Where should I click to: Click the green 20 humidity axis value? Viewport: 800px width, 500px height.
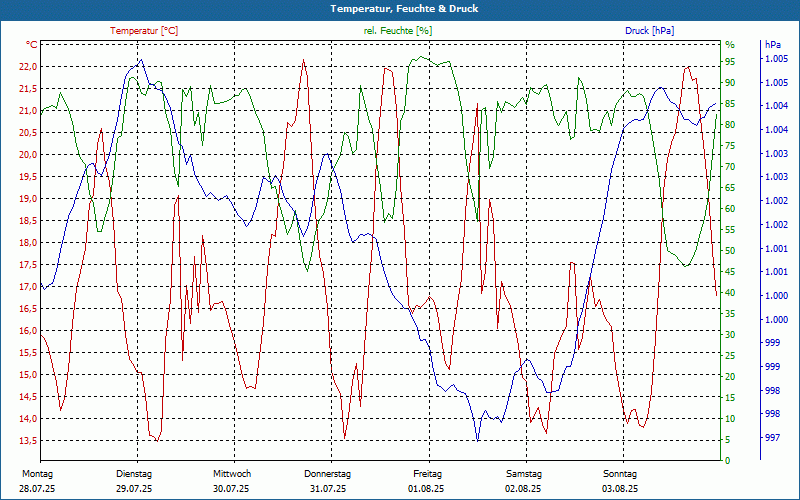click(x=730, y=377)
